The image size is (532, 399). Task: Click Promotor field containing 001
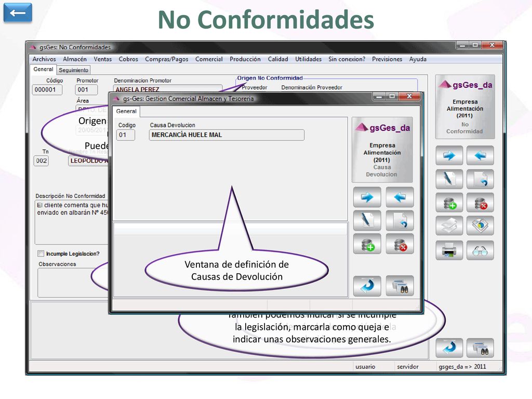(86, 89)
